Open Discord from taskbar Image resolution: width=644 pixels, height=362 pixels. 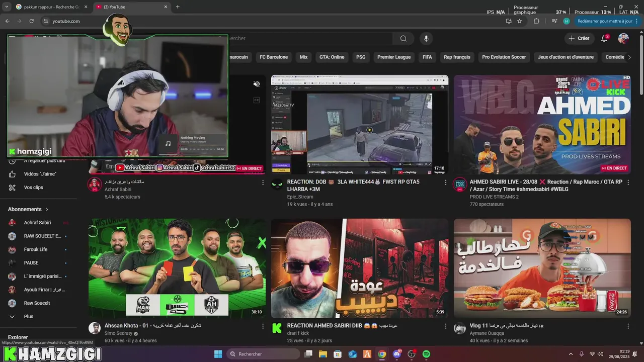click(x=397, y=354)
